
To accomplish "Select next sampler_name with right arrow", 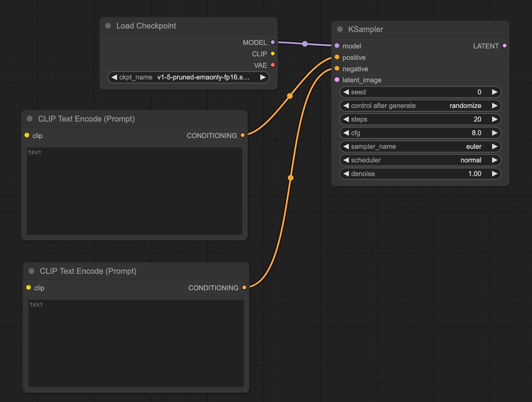I will [495, 147].
